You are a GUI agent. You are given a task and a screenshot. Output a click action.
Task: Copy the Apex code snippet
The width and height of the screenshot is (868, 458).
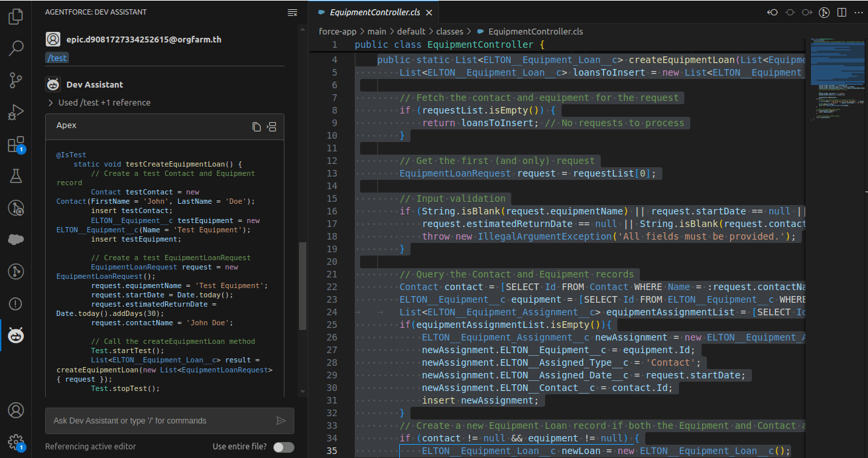point(257,127)
